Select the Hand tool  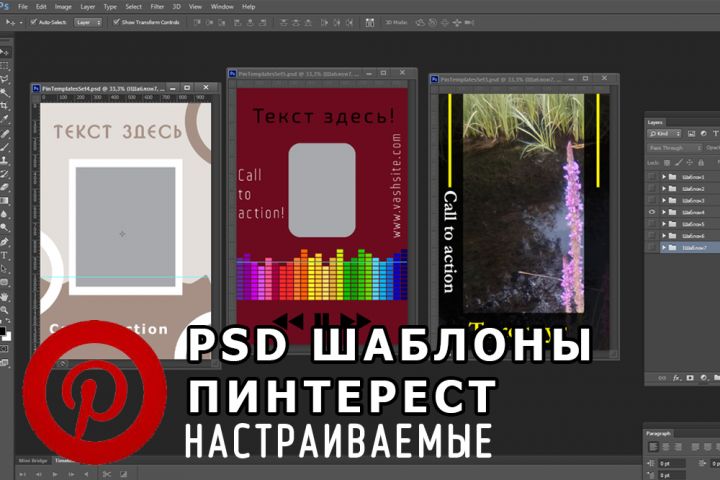(4, 297)
